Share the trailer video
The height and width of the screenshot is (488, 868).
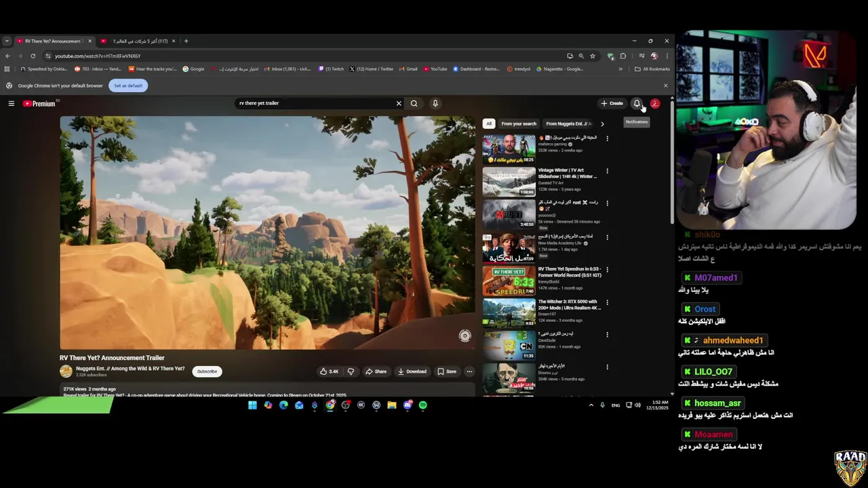(376, 371)
